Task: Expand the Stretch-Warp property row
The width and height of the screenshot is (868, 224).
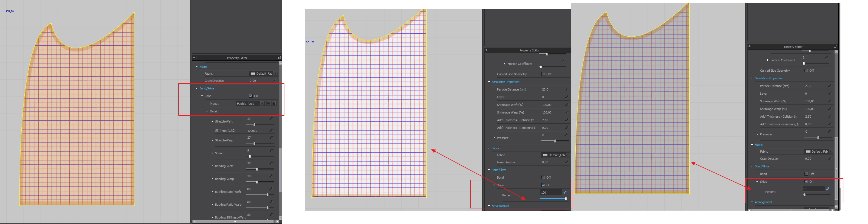Action: 212,140
